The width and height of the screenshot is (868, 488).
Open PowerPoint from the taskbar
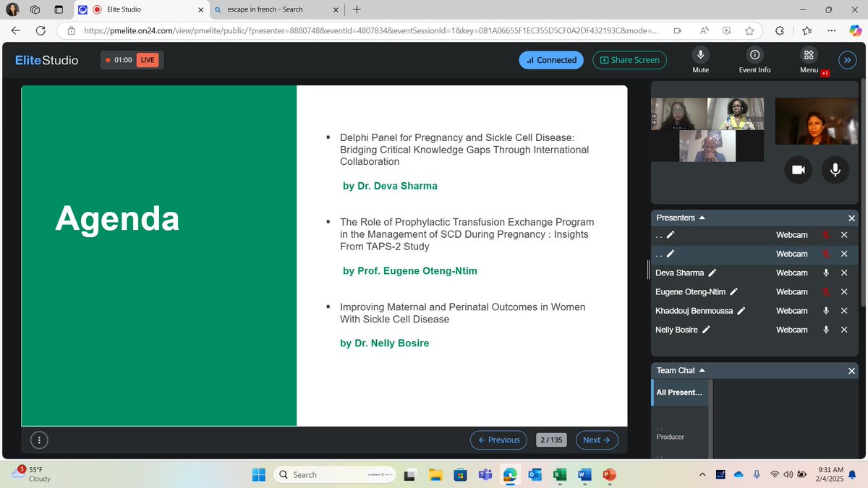pyautogui.click(x=608, y=474)
